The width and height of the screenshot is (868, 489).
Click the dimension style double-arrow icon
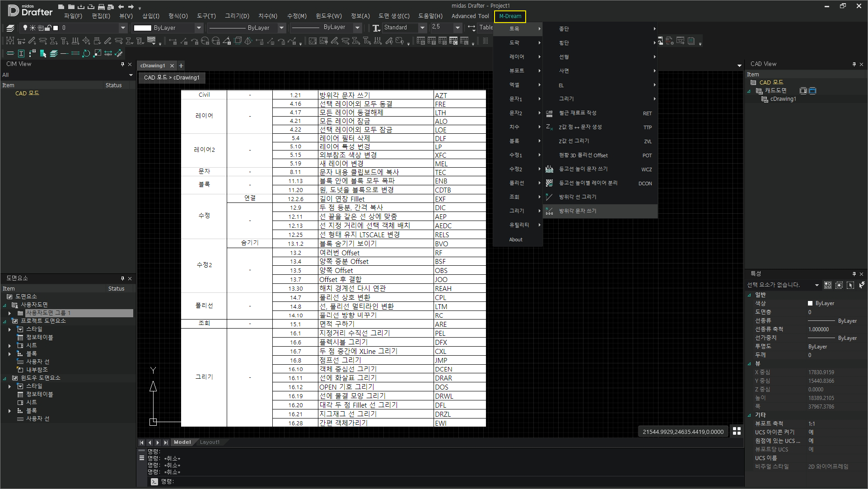click(x=471, y=28)
